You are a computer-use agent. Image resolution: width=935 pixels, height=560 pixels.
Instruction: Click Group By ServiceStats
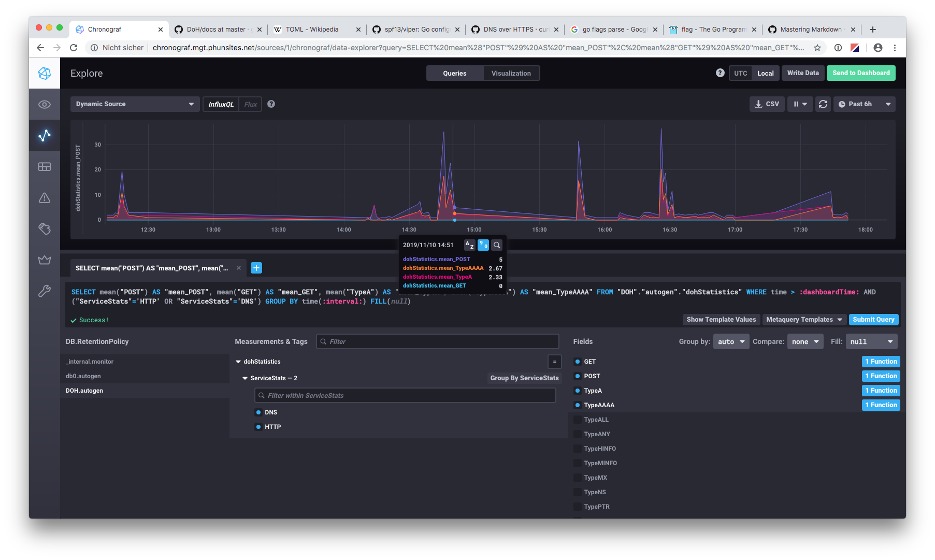pos(524,378)
